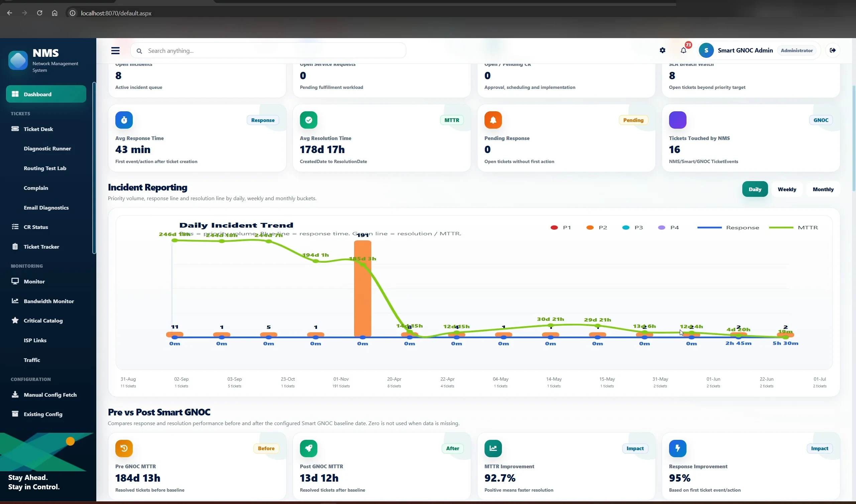
Task: Click the Bandwidth Monitor chart icon
Action: pyautogui.click(x=15, y=300)
